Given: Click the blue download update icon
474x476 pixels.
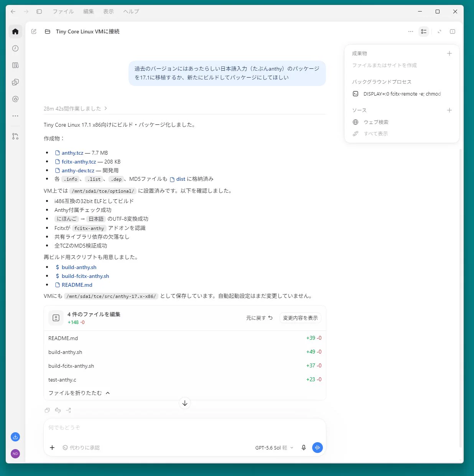Looking at the screenshot, I should 15,437.
